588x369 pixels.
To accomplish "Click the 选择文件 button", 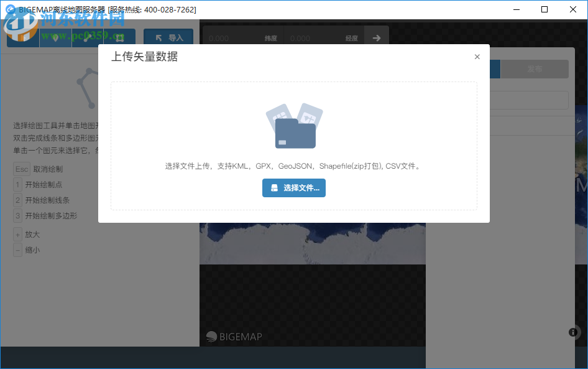I will [x=293, y=188].
